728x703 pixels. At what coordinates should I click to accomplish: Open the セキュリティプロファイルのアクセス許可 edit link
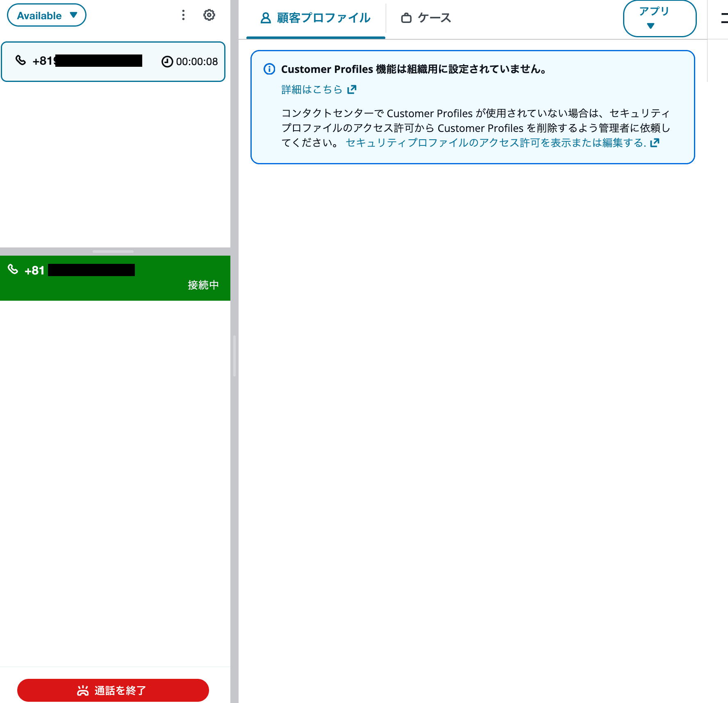[x=496, y=143]
